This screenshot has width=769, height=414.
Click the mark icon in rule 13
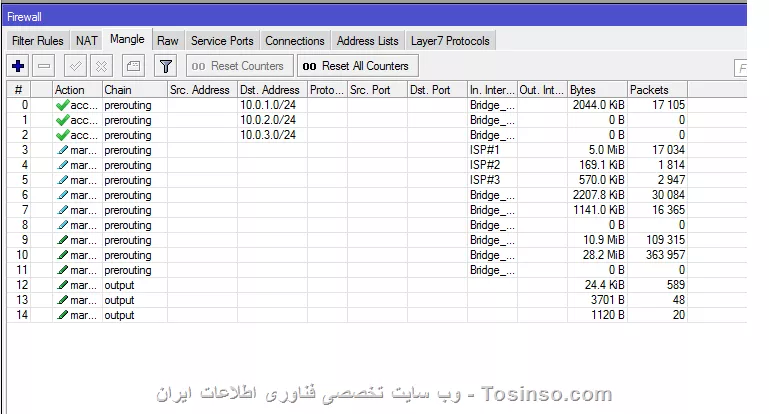[x=62, y=300]
